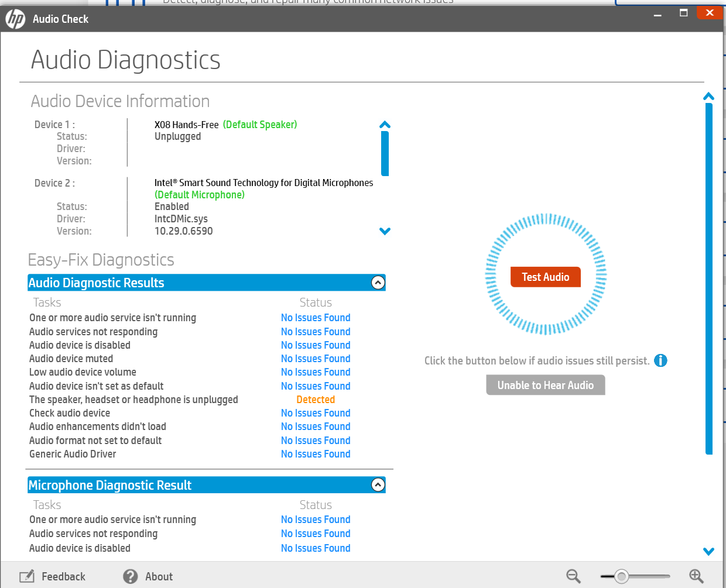Maximize the Audio Check window
The height and width of the screenshot is (588, 726).
[683, 13]
